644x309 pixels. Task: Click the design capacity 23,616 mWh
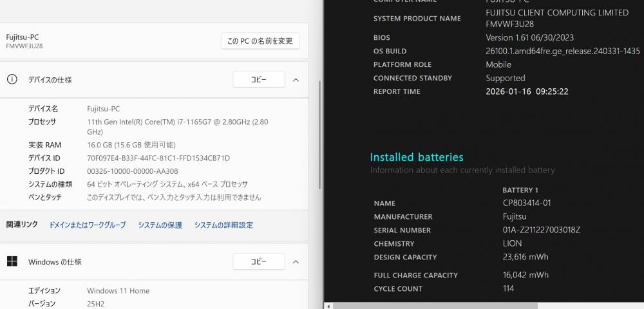[526, 257]
